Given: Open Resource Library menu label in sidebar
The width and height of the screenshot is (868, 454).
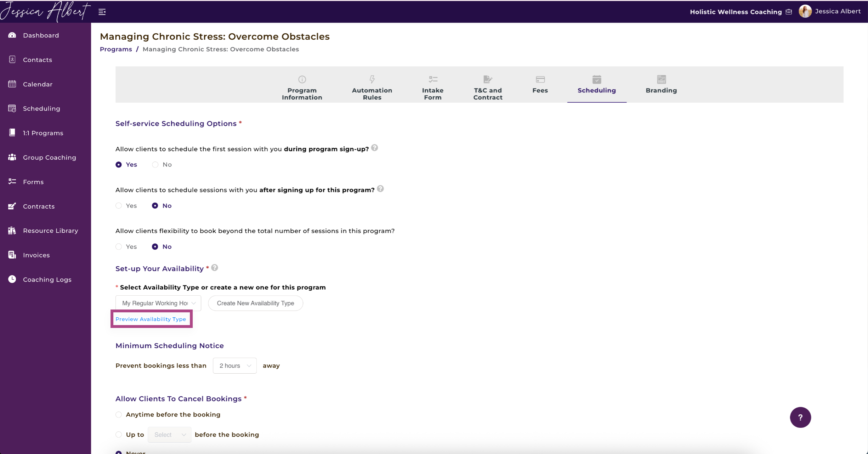Looking at the screenshot, I should [x=51, y=231].
